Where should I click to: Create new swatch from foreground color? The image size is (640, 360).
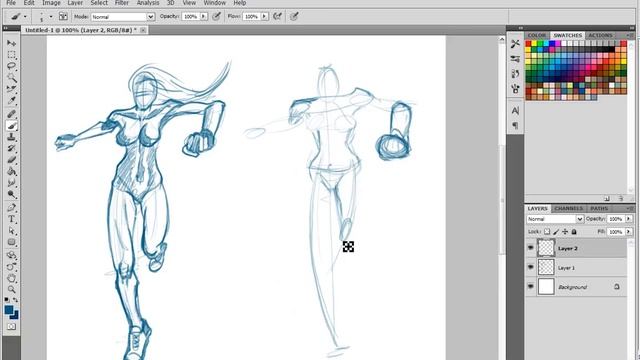(x=607, y=199)
